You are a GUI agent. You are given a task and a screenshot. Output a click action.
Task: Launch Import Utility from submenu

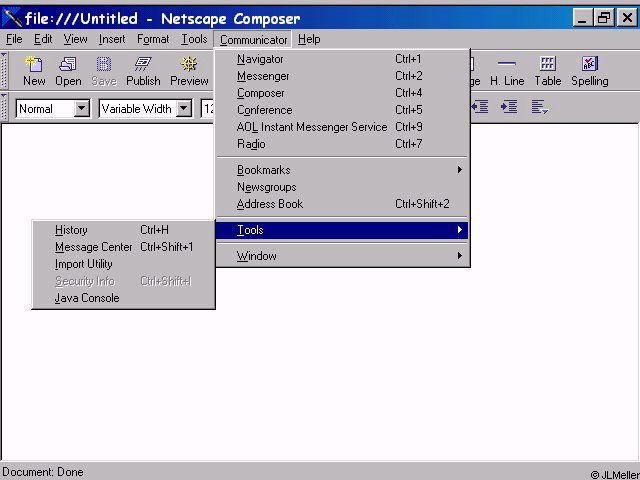click(x=123, y=264)
